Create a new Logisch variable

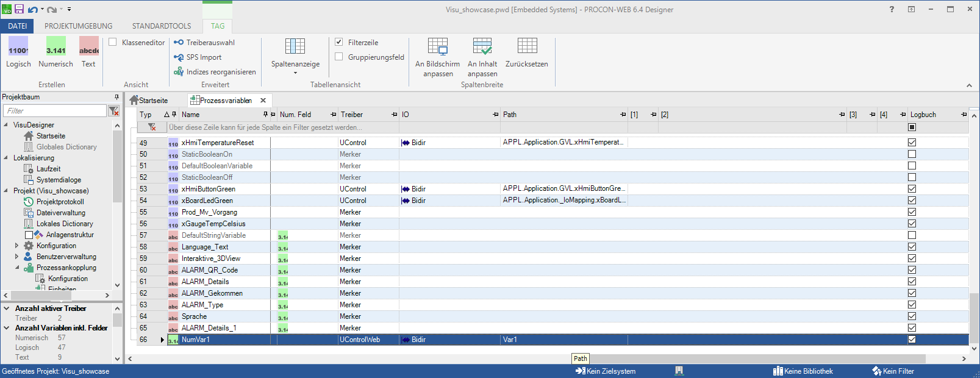(18, 51)
